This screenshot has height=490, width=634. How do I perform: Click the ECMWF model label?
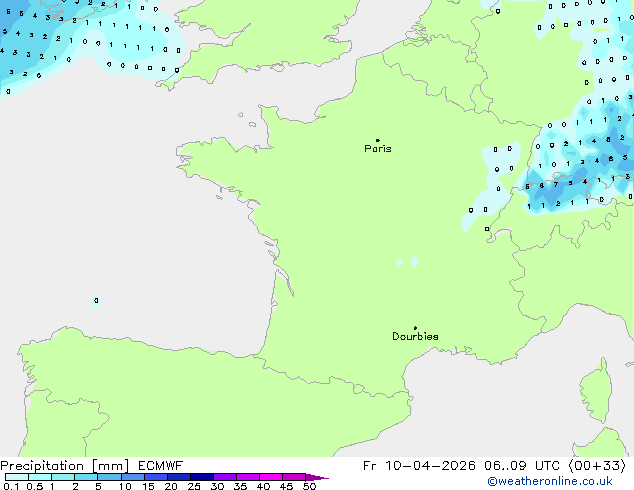pos(161,466)
